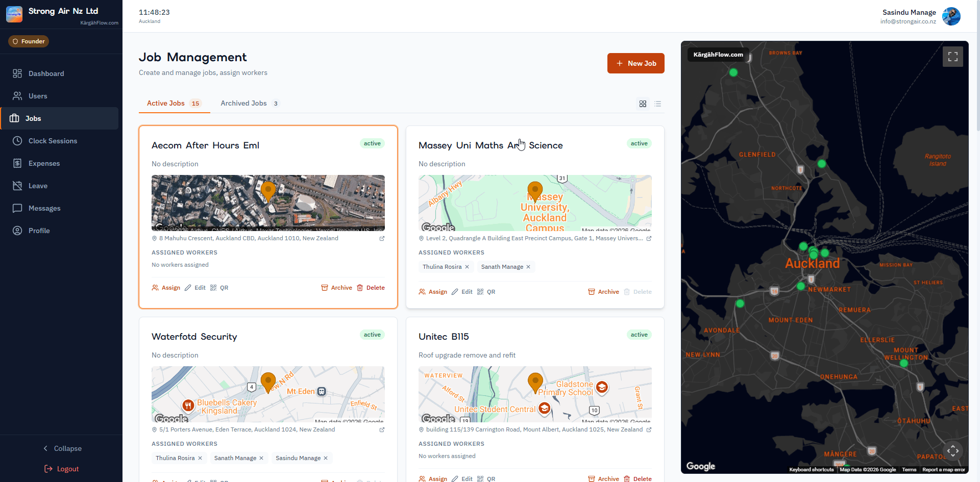This screenshot has width=980, height=482.
Task: Click the active badge on Aecom job
Action: click(372, 143)
